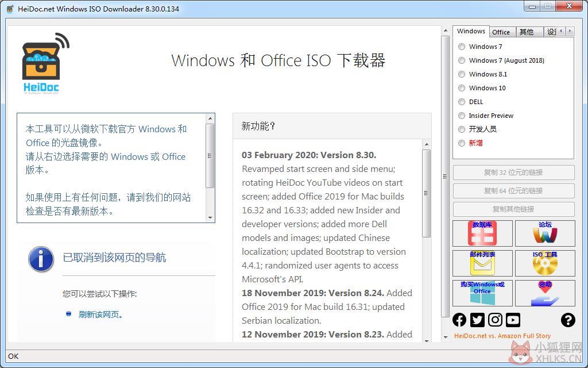Click the OK status bar text

tap(13, 356)
